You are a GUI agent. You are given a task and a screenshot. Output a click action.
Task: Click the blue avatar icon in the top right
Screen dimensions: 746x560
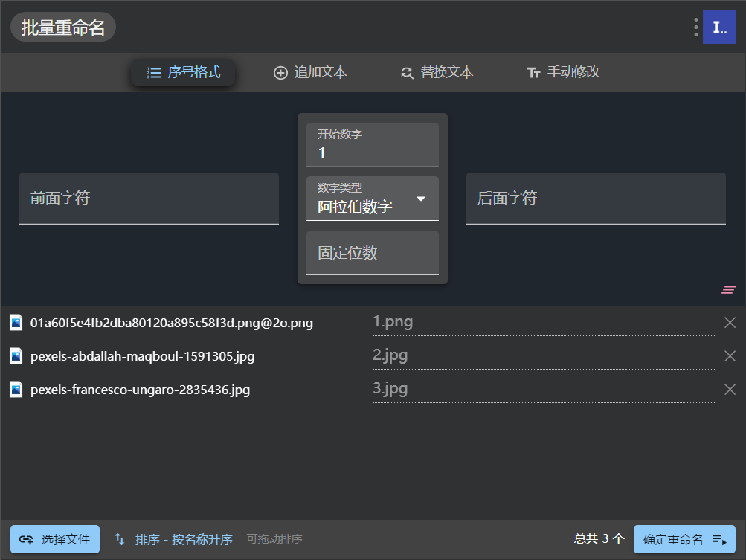pos(719,27)
